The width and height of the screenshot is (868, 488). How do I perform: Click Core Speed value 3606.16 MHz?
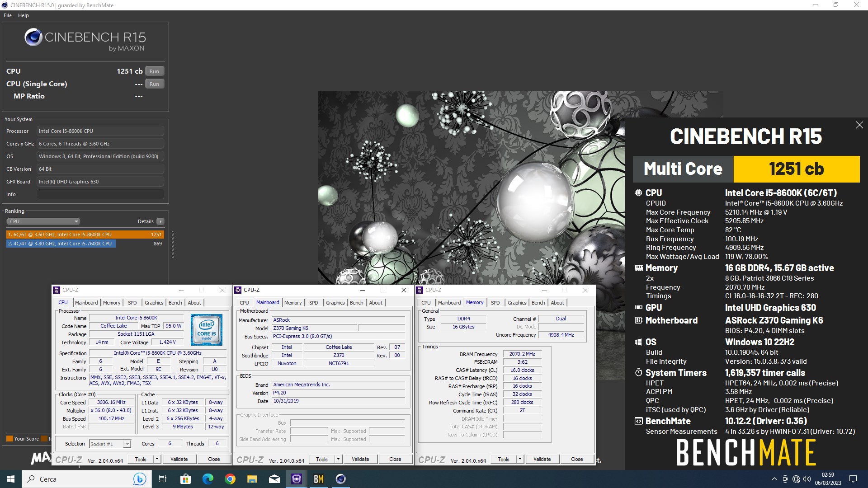click(x=111, y=403)
